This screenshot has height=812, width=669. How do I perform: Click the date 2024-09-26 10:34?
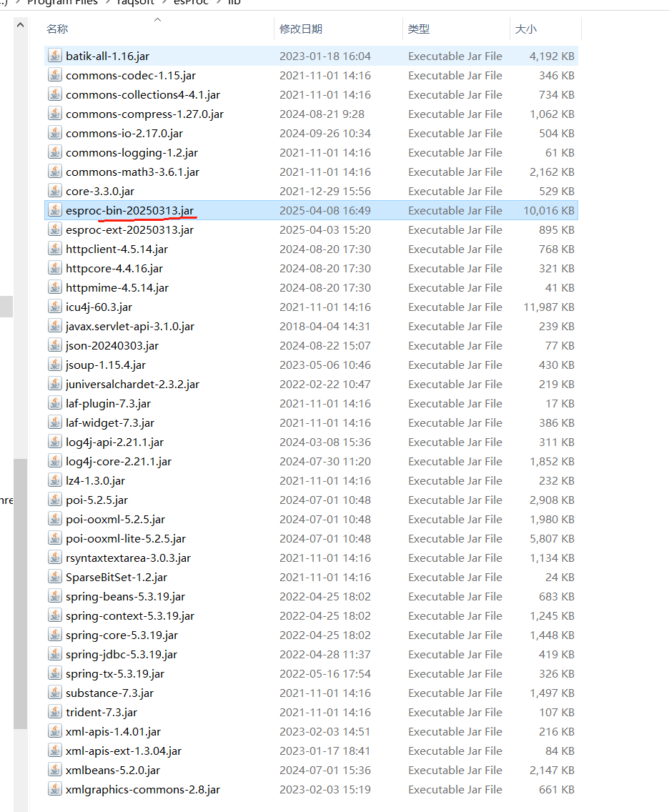click(325, 133)
